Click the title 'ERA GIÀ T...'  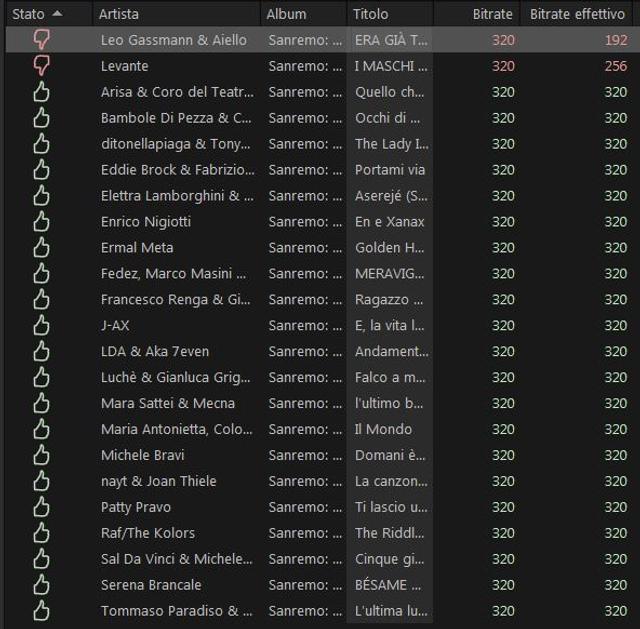(x=391, y=40)
